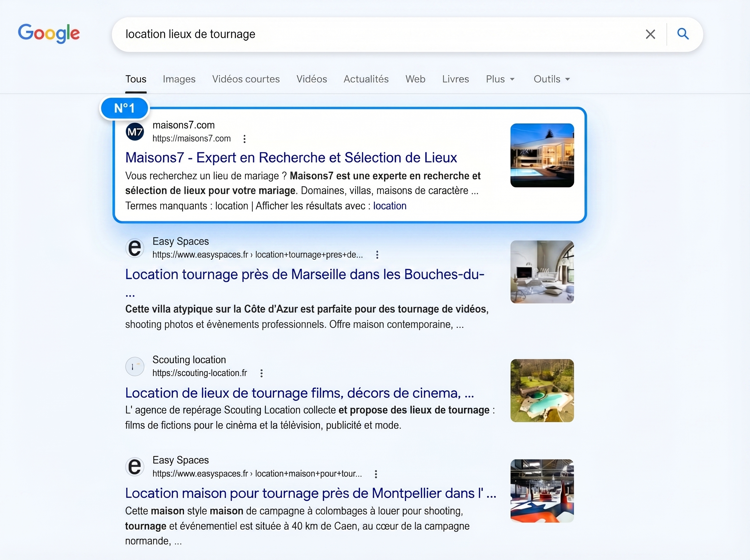Click the Scouting location favicon

point(135,367)
